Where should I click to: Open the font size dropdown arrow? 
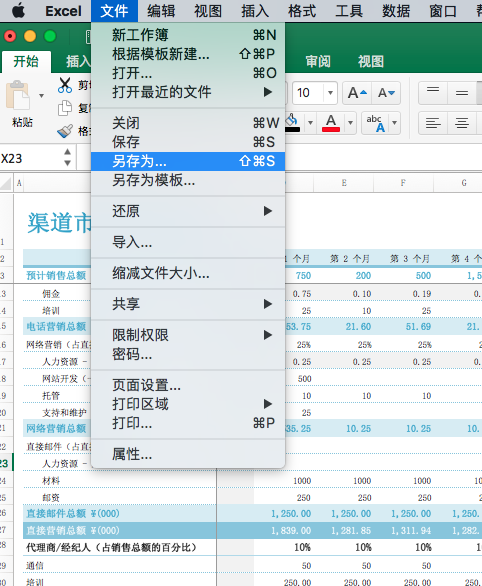click(x=330, y=93)
